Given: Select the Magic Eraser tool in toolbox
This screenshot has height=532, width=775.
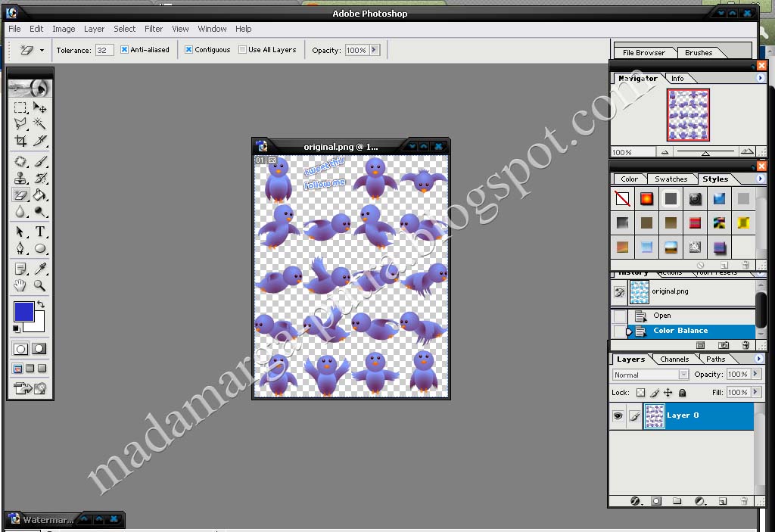Looking at the screenshot, I should 20,194.
